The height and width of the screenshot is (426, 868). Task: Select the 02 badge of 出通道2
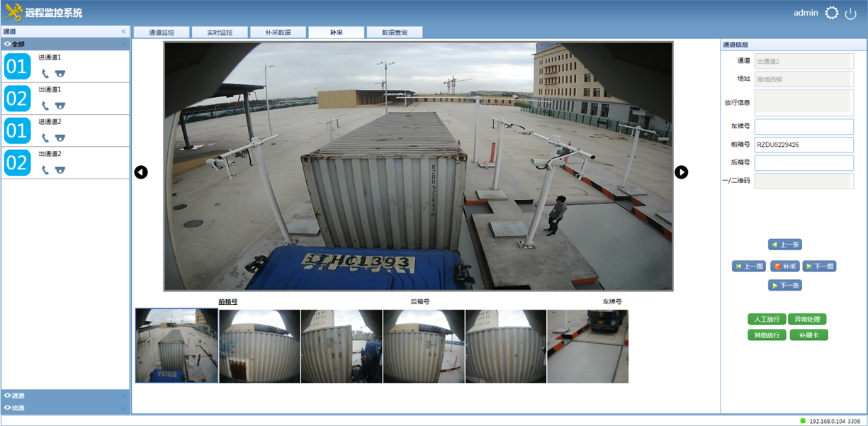[x=17, y=162]
